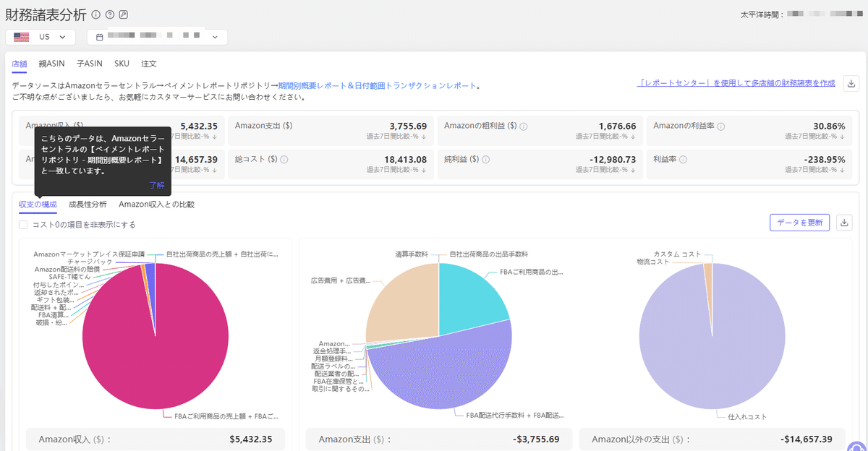Click the 物流コスト chart label
The width and height of the screenshot is (868, 451).
653,262
